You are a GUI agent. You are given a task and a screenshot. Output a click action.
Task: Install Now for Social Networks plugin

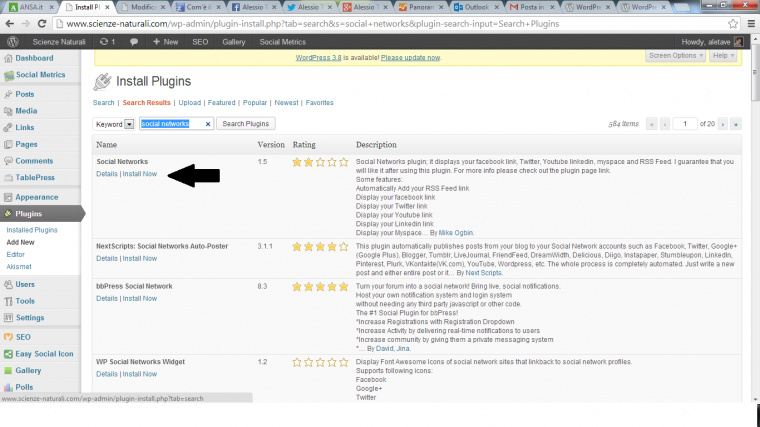pos(140,174)
